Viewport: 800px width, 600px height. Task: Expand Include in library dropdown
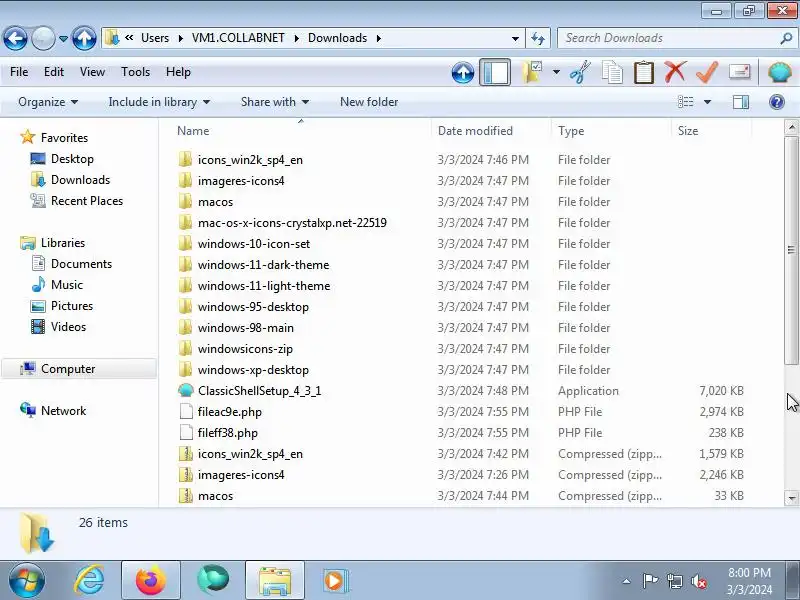coord(159,102)
